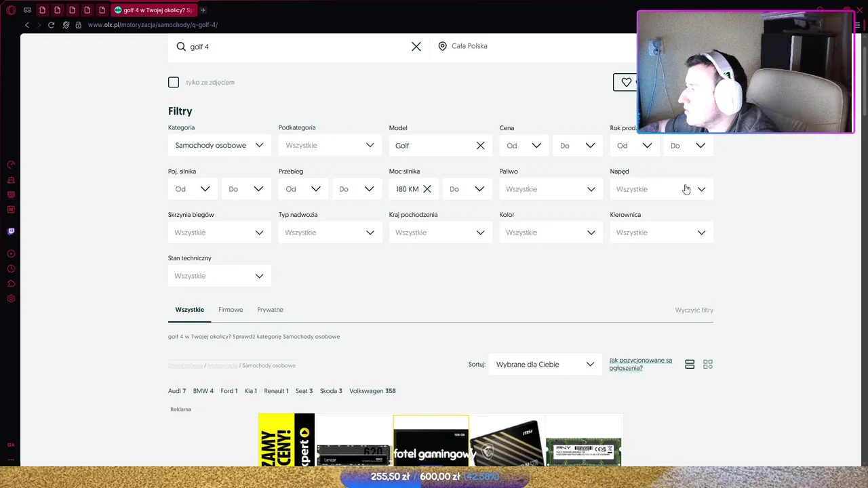Click 'Samochody osobowe' breadcrumb

point(269,365)
